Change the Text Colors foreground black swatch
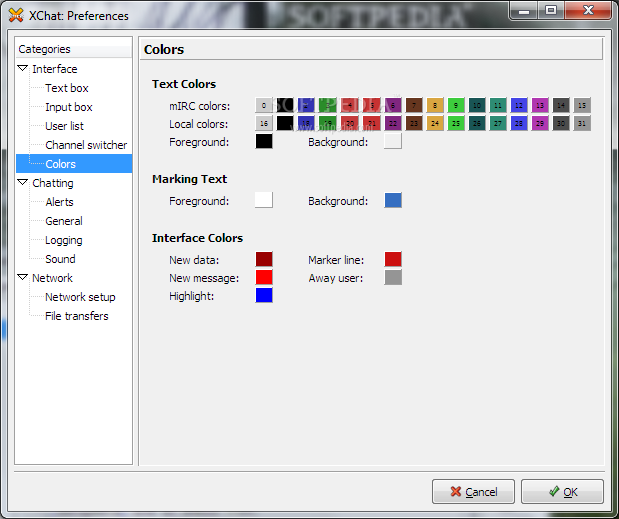Screen dimensions: 619x519 point(264,141)
